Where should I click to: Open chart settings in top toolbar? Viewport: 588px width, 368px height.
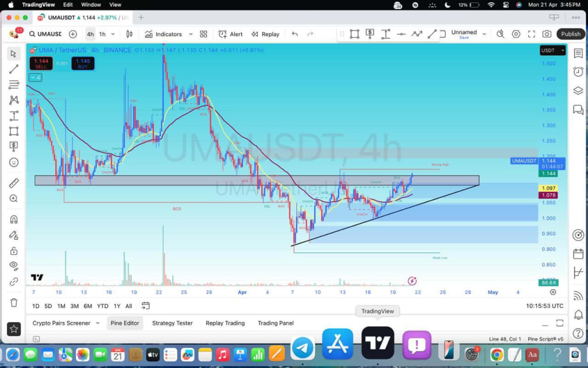pyautogui.click(x=516, y=34)
